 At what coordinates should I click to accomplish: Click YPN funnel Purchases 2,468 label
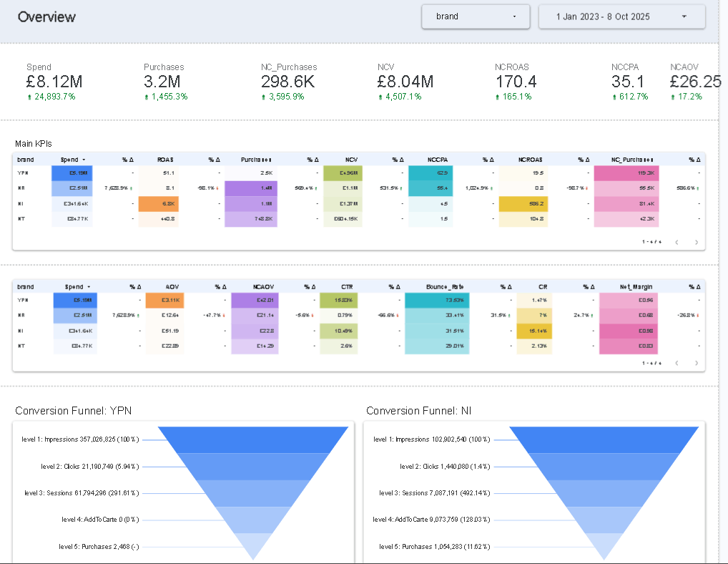coord(99,547)
